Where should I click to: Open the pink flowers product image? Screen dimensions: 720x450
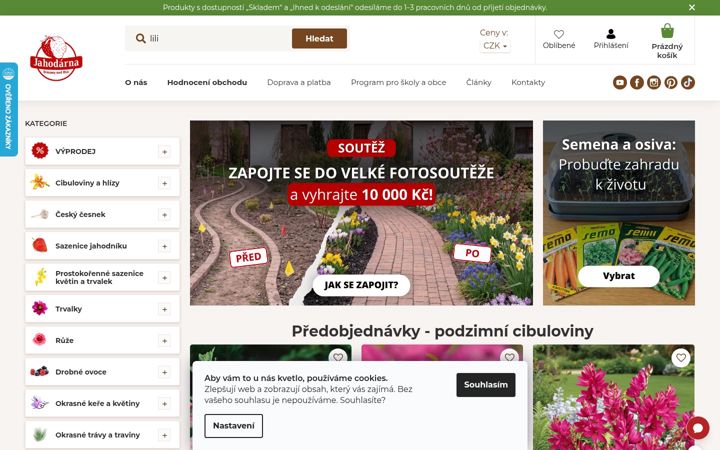click(613, 397)
